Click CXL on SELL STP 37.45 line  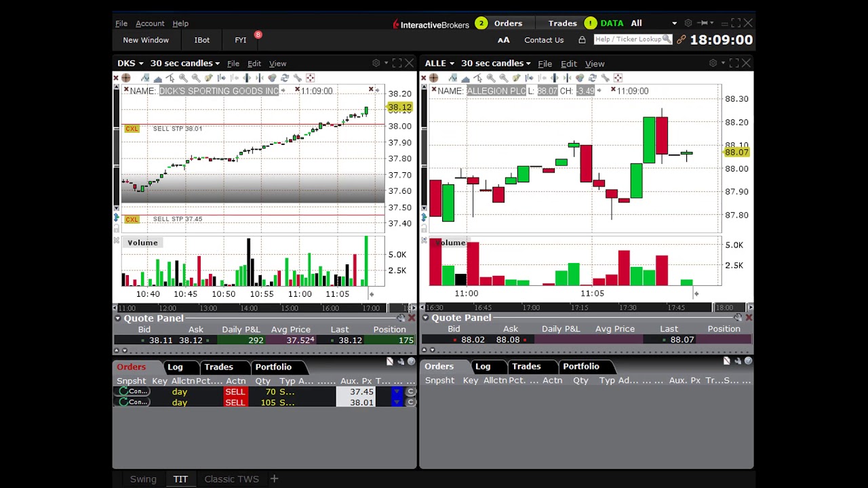pyautogui.click(x=132, y=219)
